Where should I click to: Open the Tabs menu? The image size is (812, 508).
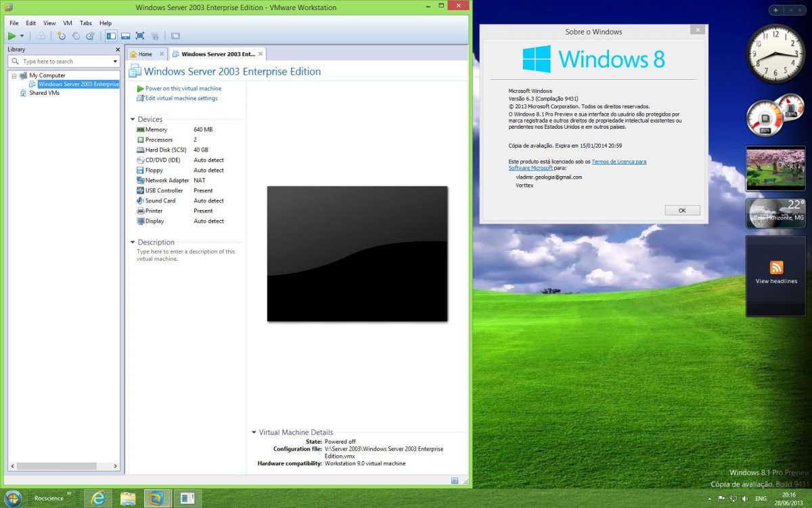(86, 23)
